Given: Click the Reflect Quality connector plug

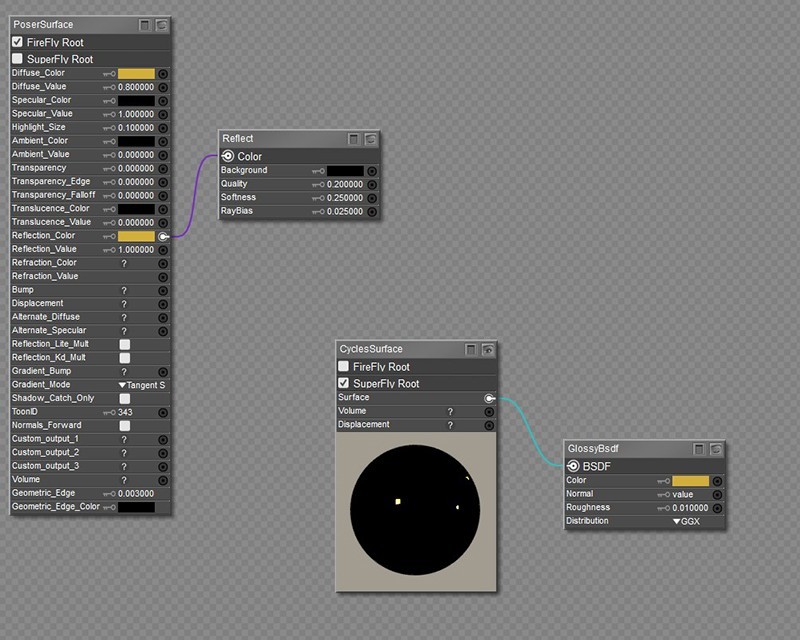Looking at the screenshot, I should pos(372,184).
